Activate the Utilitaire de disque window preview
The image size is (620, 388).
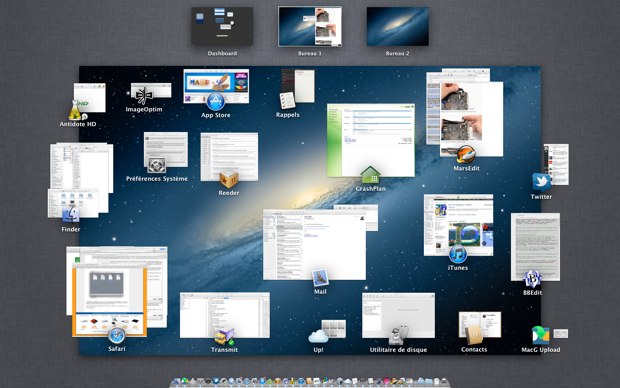pyautogui.click(x=398, y=315)
